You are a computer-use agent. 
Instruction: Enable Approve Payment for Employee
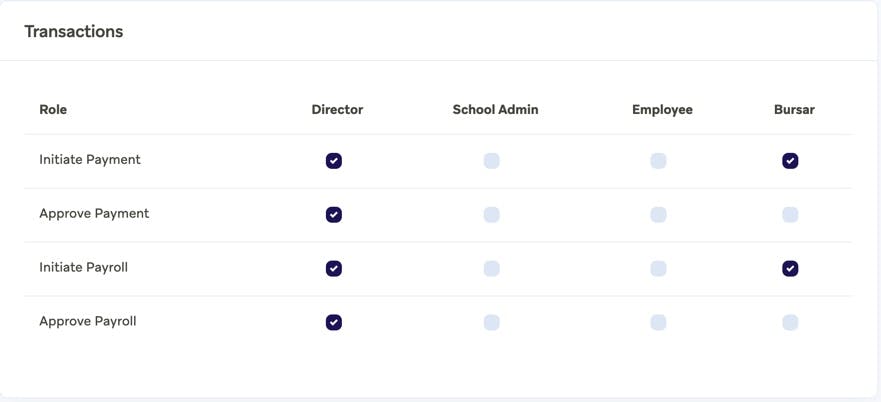658,215
